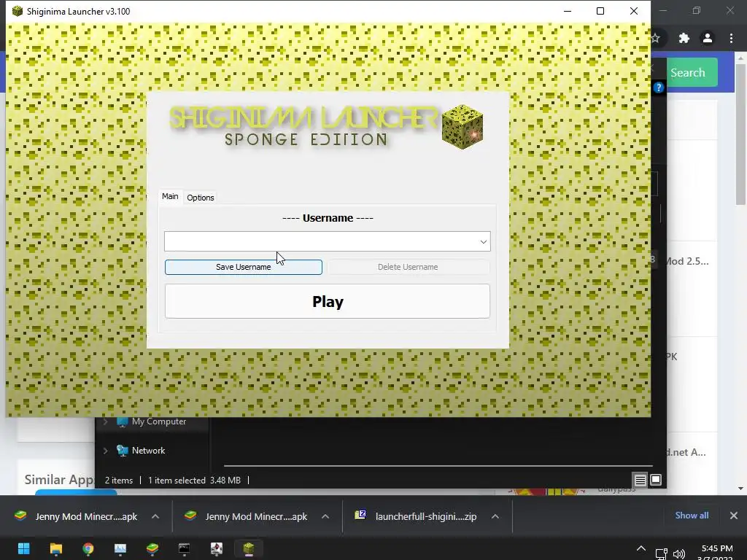The image size is (747, 560).
Task: Click the blue help question mark icon
Action: 659,87
